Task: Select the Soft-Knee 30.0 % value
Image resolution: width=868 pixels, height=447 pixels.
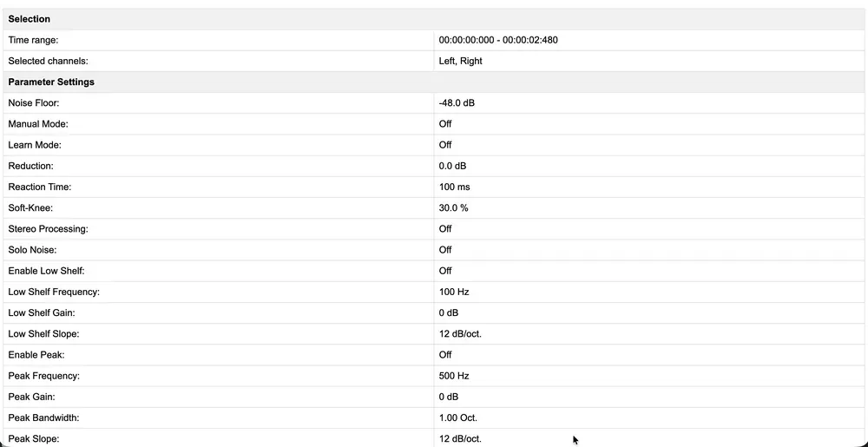Action: click(x=454, y=208)
